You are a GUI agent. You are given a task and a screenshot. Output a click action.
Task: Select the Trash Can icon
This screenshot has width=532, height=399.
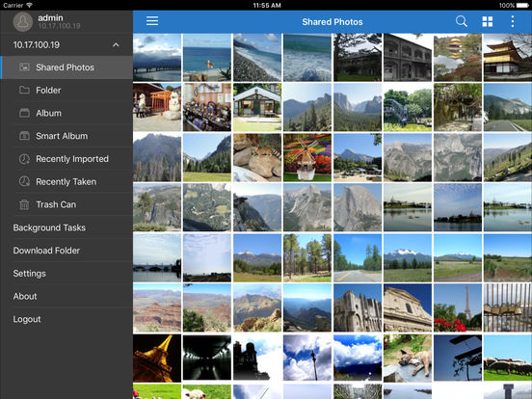[24, 204]
